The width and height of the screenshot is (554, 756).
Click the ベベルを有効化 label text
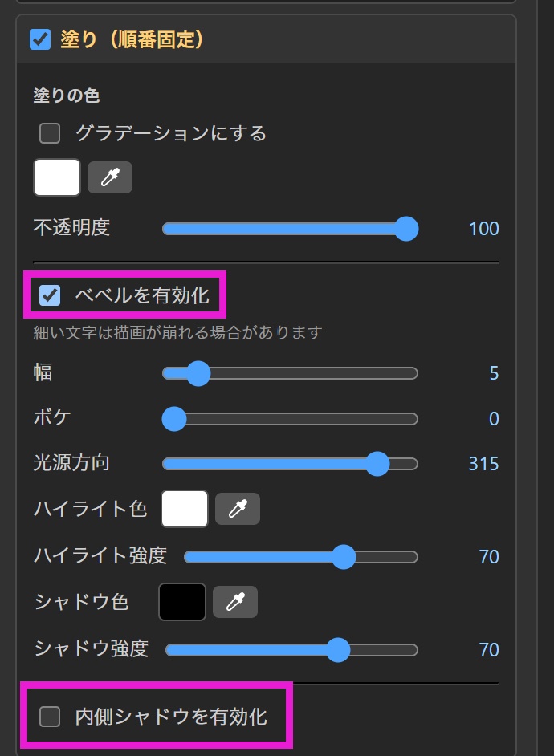pyautogui.click(x=142, y=295)
